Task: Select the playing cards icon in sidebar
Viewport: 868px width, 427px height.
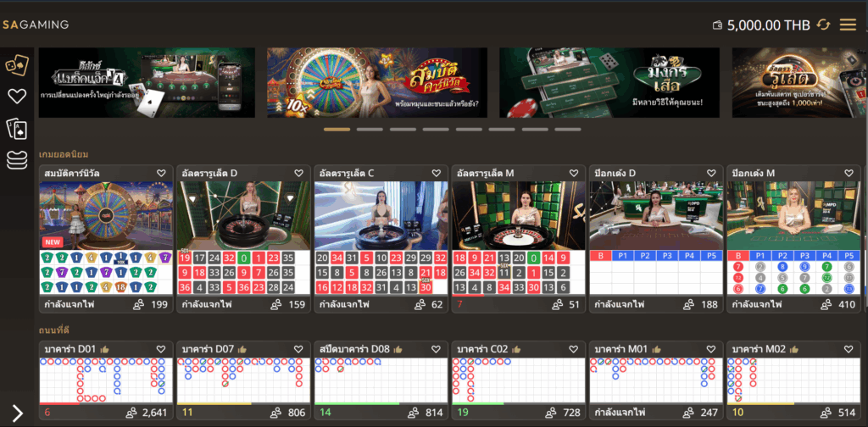Action: [17, 128]
